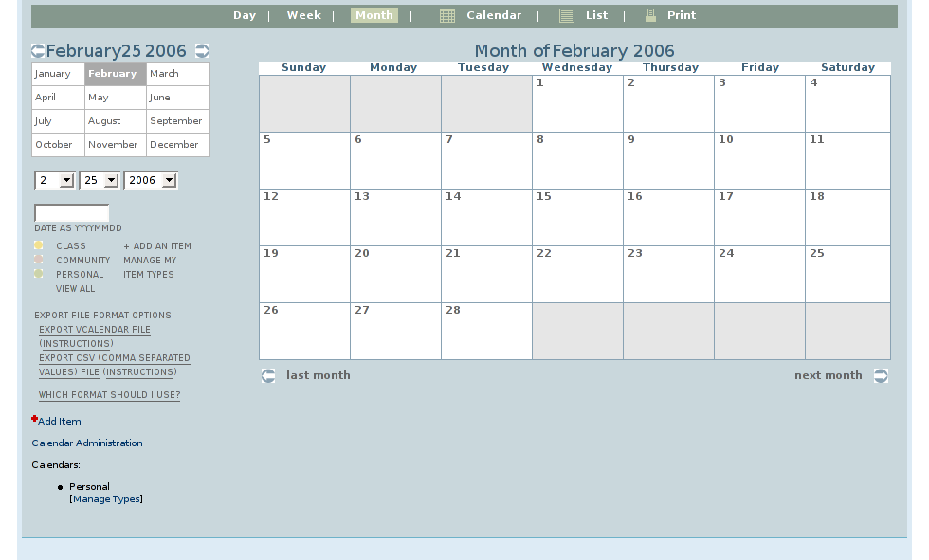
Task: Open Manage Types for Personal calendar
Action: [x=106, y=499]
